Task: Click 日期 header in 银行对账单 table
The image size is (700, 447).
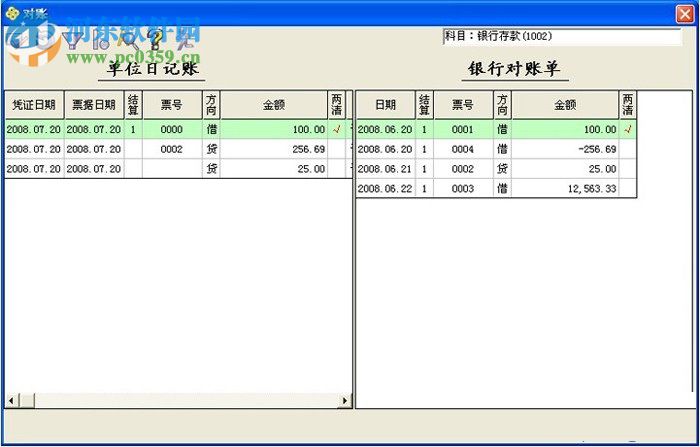Action: [x=386, y=105]
